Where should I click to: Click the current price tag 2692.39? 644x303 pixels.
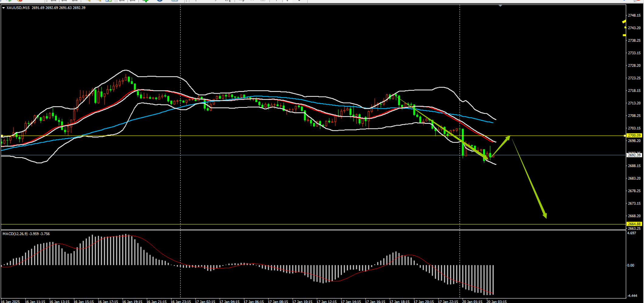[634, 155]
